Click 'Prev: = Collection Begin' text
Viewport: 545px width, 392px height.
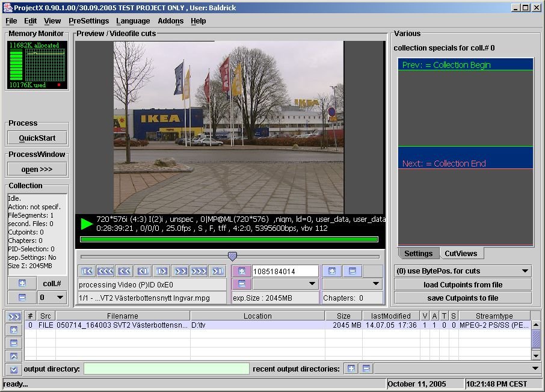point(446,65)
